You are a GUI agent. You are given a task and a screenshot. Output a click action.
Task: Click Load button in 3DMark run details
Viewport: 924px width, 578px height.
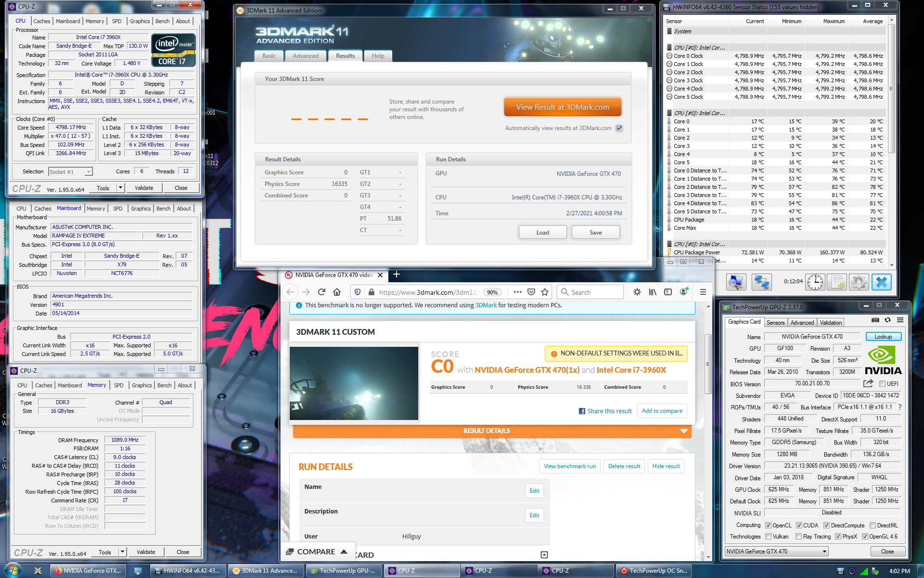tap(542, 233)
